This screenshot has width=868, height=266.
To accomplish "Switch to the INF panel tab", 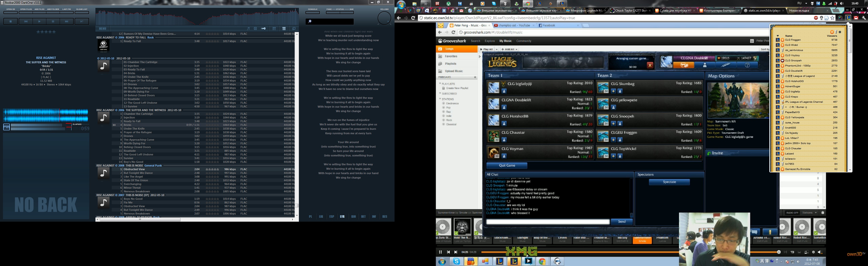I will click(374, 216).
